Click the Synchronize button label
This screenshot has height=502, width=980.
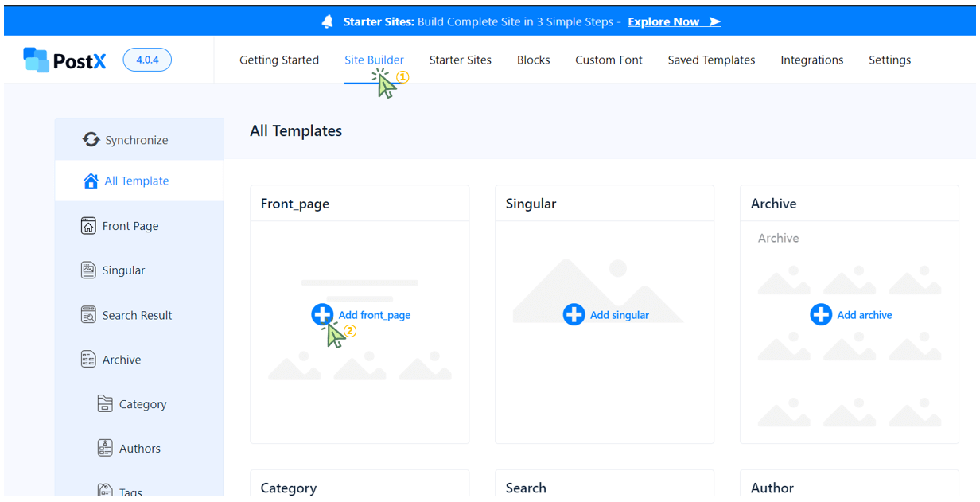137,140
